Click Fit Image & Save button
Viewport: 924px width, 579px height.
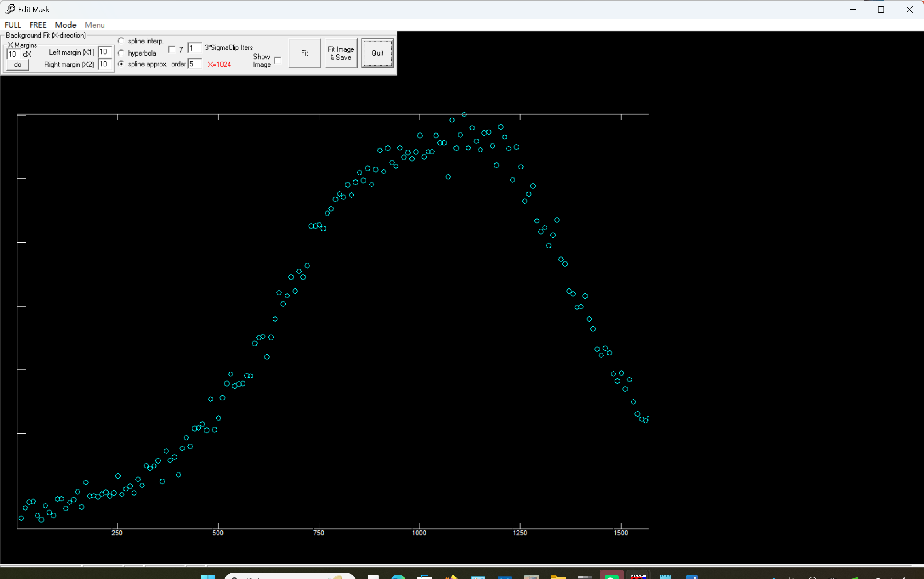[x=341, y=53]
